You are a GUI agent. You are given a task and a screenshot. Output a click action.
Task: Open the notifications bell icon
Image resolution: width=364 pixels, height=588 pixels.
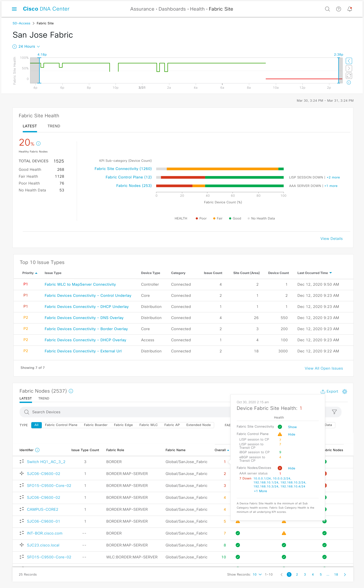350,9
